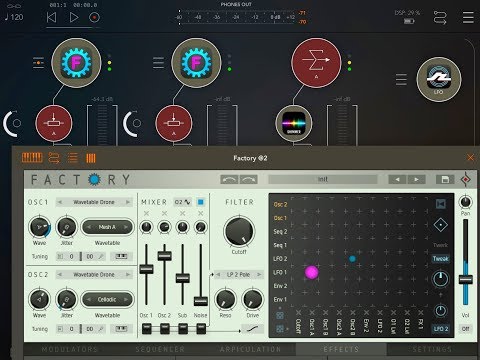Open the MIDI routing matrix icon at top right

point(440,17)
